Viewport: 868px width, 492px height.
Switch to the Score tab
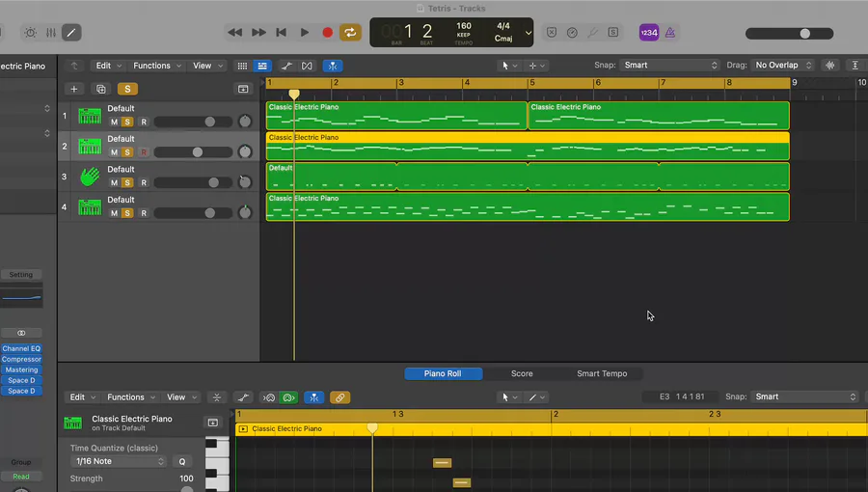coord(522,373)
